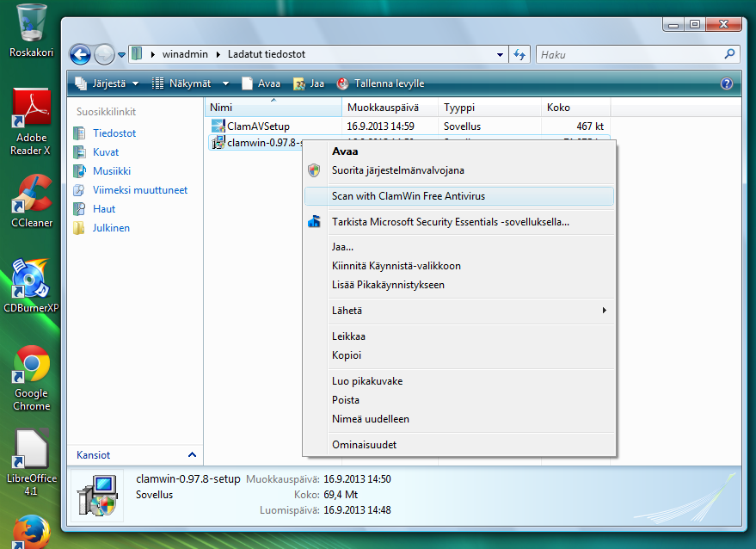The height and width of the screenshot is (549, 756).
Task: Select the clamwin-0.97.8 file icon
Action: (218, 142)
